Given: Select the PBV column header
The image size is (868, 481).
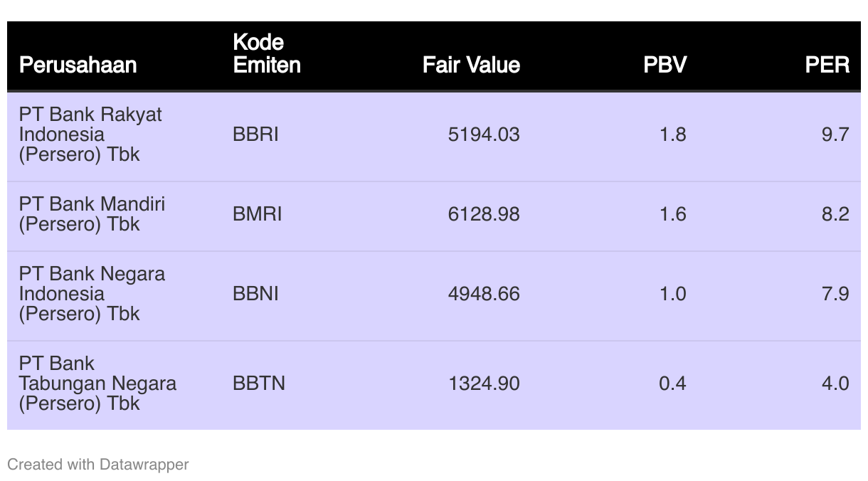Looking at the screenshot, I should click(665, 65).
